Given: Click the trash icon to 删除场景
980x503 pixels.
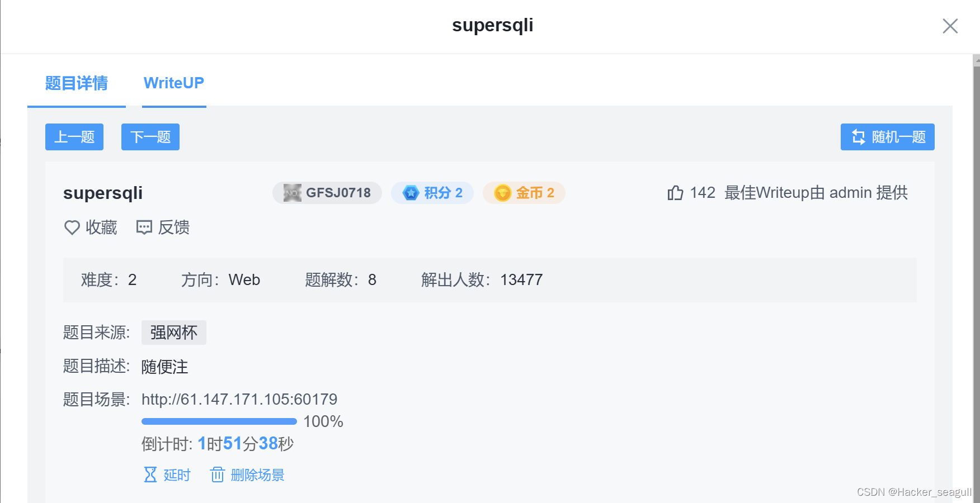Looking at the screenshot, I should click(x=218, y=474).
